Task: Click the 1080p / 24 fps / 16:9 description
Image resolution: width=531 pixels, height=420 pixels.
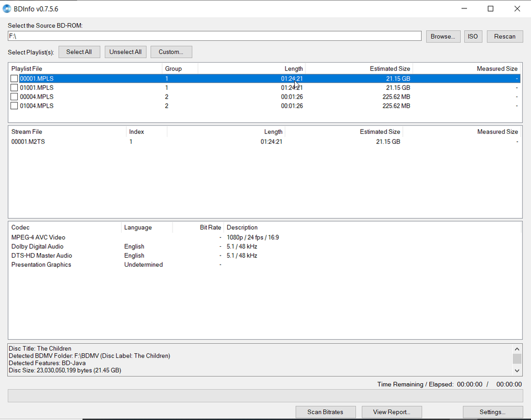Action: coord(252,237)
